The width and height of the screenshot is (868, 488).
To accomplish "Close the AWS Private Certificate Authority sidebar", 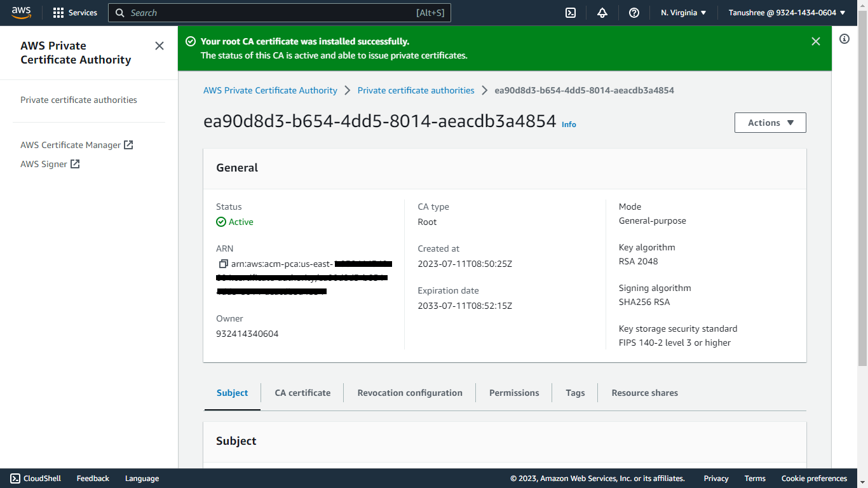I will pyautogui.click(x=159, y=46).
